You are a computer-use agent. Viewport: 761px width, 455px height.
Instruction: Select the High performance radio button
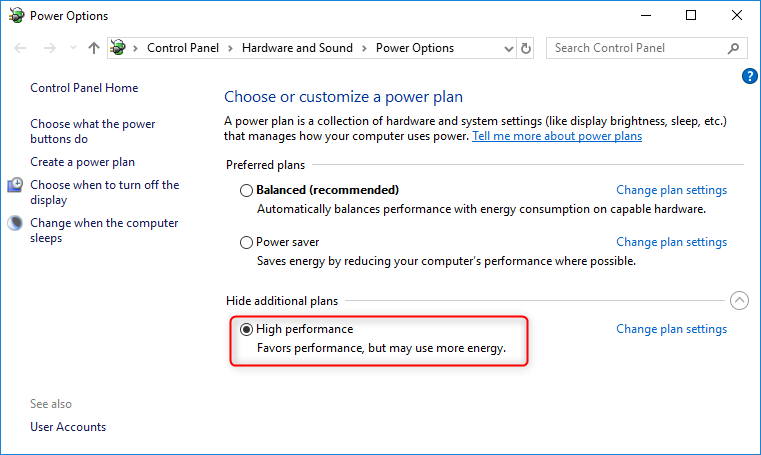[x=247, y=329]
